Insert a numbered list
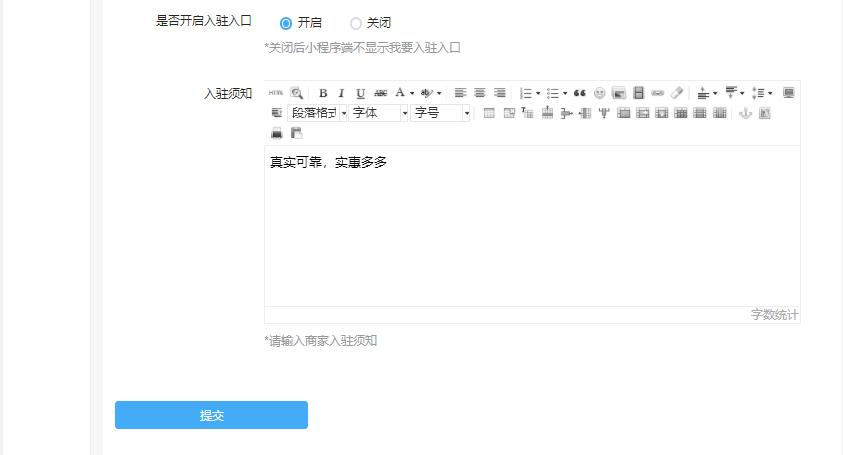Image resolution: width=843 pixels, height=455 pixels. [525, 93]
